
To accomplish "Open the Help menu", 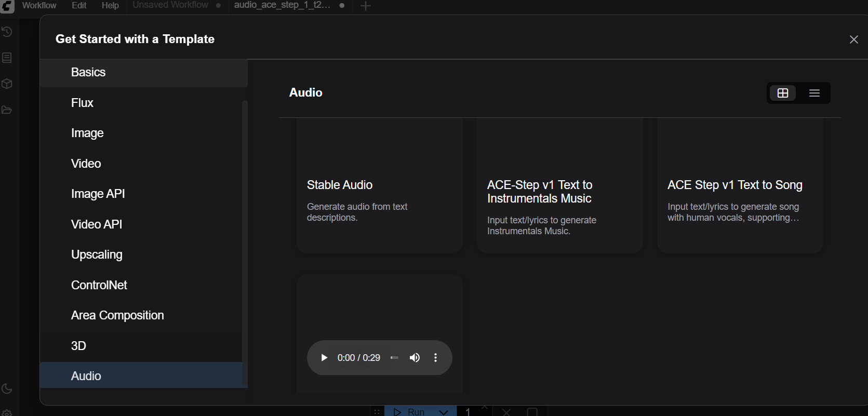I will pyautogui.click(x=110, y=5).
